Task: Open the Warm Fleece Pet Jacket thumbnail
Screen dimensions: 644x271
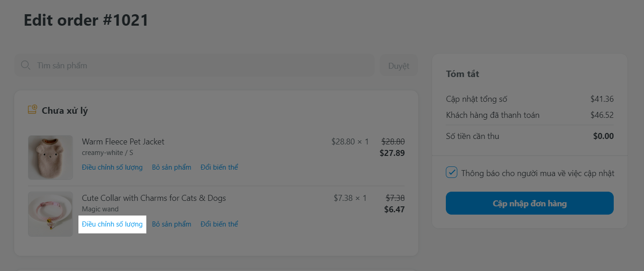Action: [50, 157]
